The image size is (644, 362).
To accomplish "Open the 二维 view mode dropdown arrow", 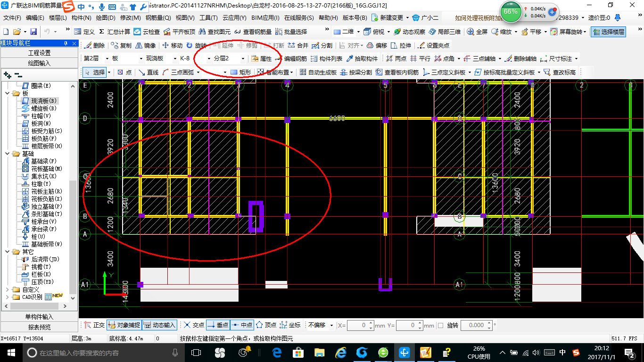I will point(358,32).
